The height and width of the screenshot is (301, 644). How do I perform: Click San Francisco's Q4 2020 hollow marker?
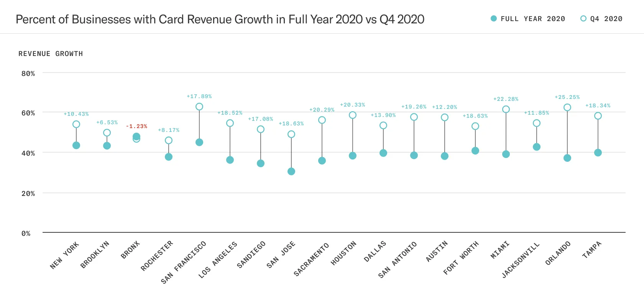(x=199, y=107)
